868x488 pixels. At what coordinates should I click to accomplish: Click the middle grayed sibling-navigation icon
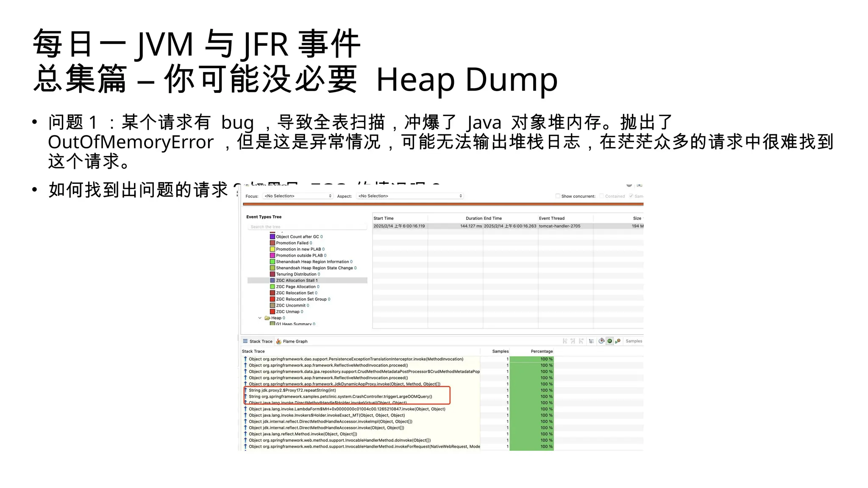[x=573, y=341]
